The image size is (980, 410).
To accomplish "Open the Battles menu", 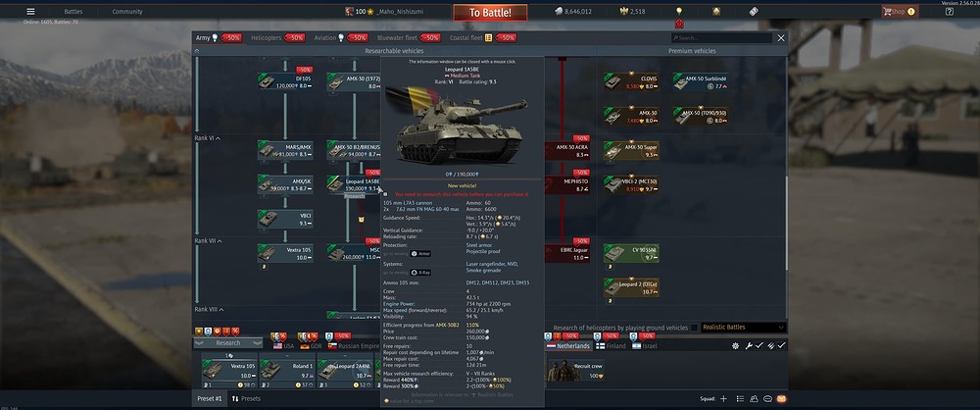I will 73,11.
